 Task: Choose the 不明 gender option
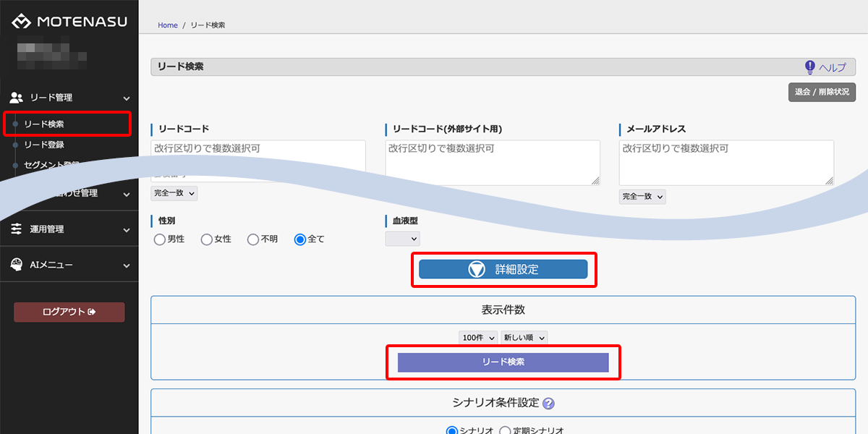252,239
